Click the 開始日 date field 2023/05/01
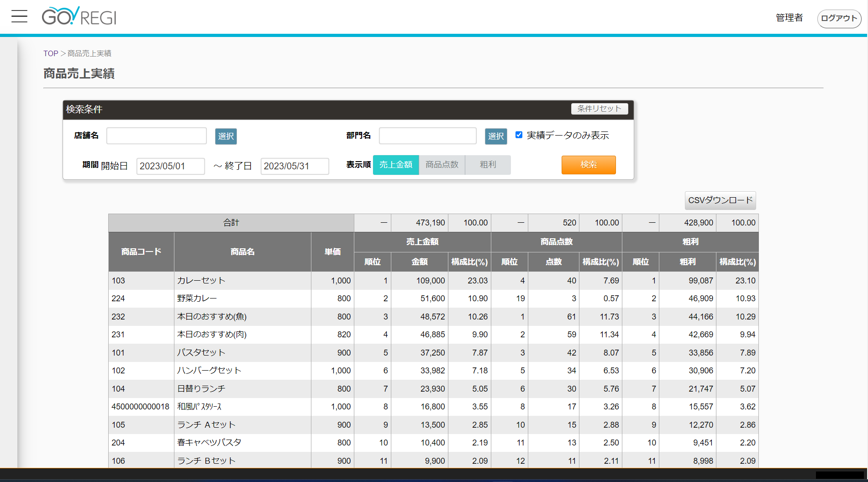 pyautogui.click(x=171, y=166)
